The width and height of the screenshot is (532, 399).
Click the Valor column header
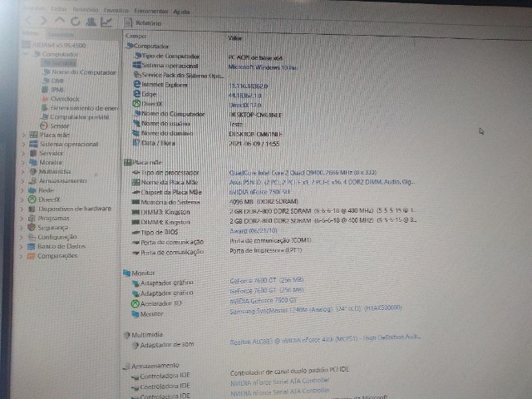point(235,38)
